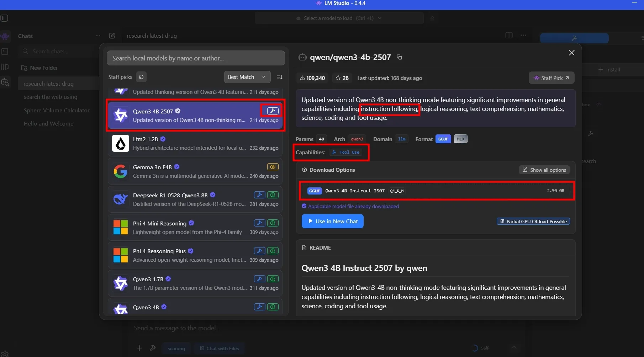Click the split view icon in chat header

(x=509, y=35)
